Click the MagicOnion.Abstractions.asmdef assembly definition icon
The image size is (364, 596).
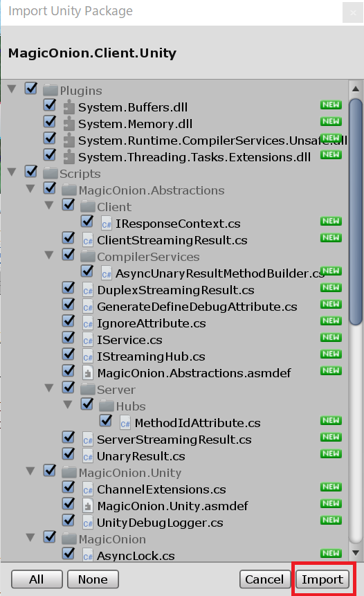(x=88, y=373)
